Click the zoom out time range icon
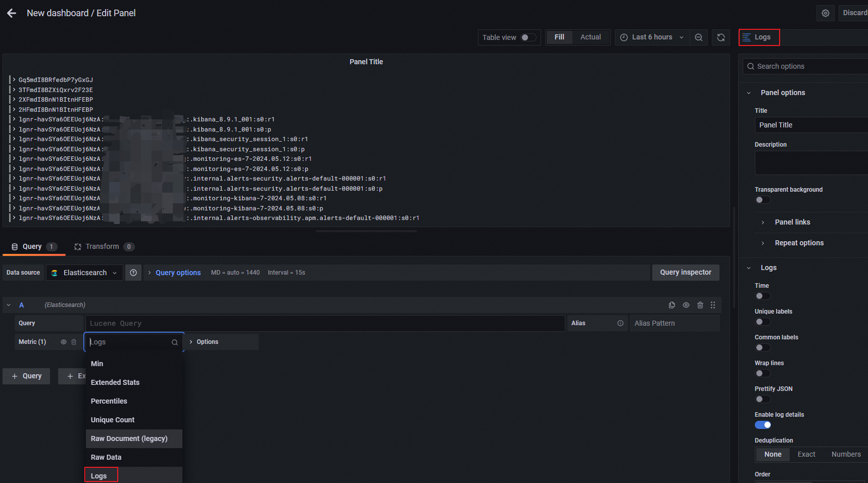 (698, 37)
